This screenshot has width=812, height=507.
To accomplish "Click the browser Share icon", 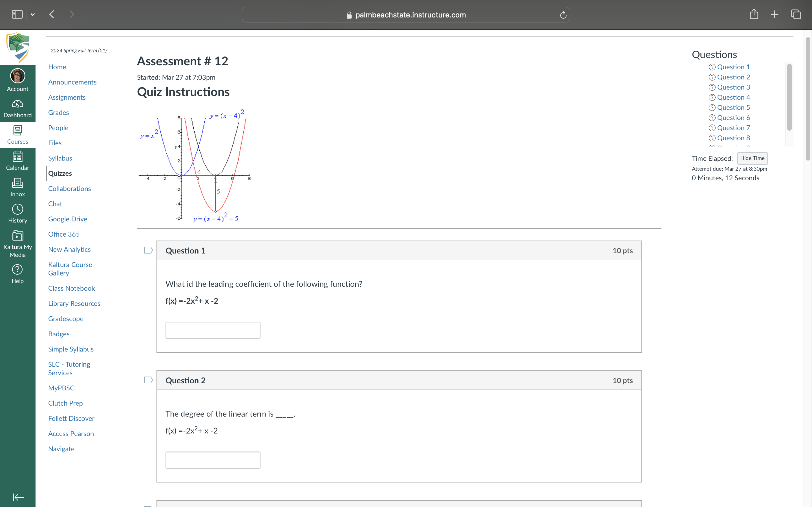I will pyautogui.click(x=754, y=14).
